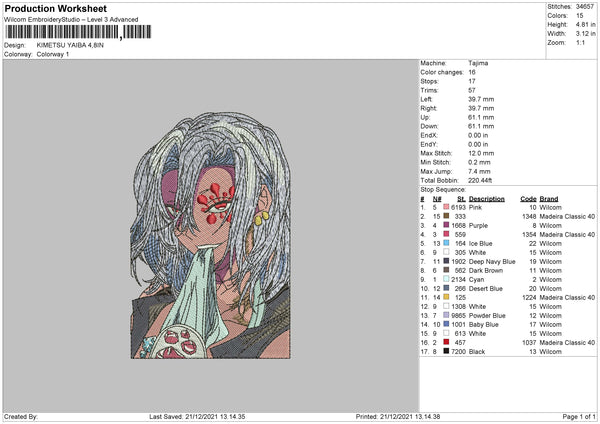Click the Trims value 57

(472, 90)
